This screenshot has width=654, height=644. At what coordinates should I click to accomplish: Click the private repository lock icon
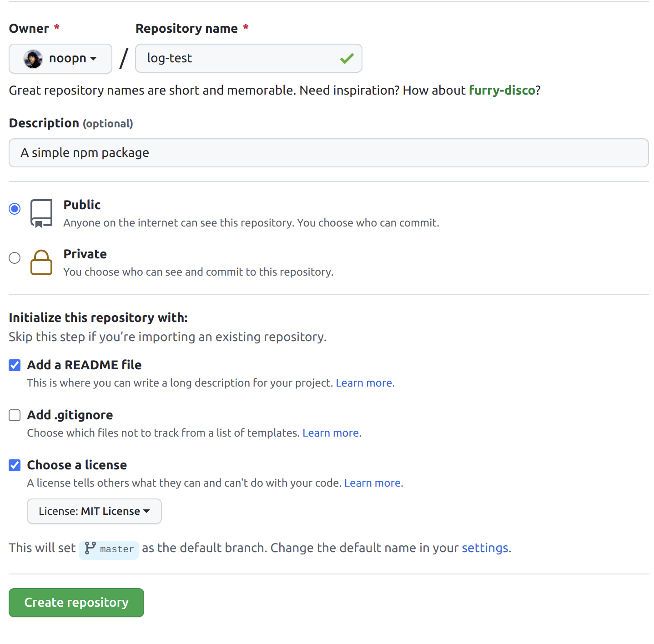tap(41, 262)
